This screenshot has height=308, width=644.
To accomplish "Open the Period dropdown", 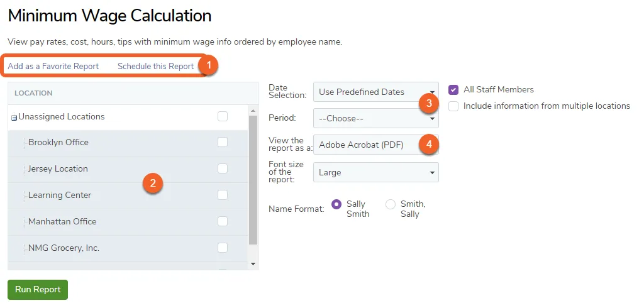I will pyautogui.click(x=376, y=118).
